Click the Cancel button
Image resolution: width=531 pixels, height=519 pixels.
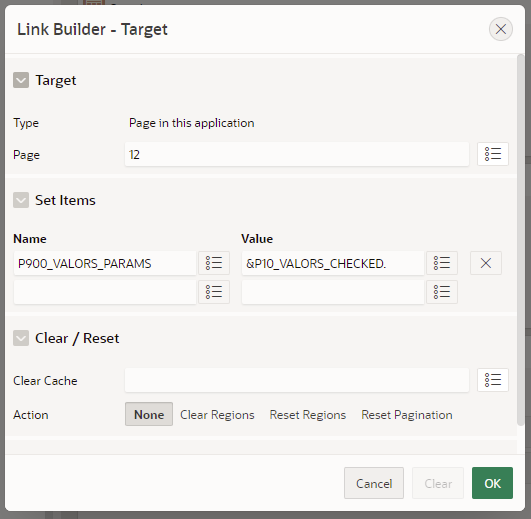(374, 483)
